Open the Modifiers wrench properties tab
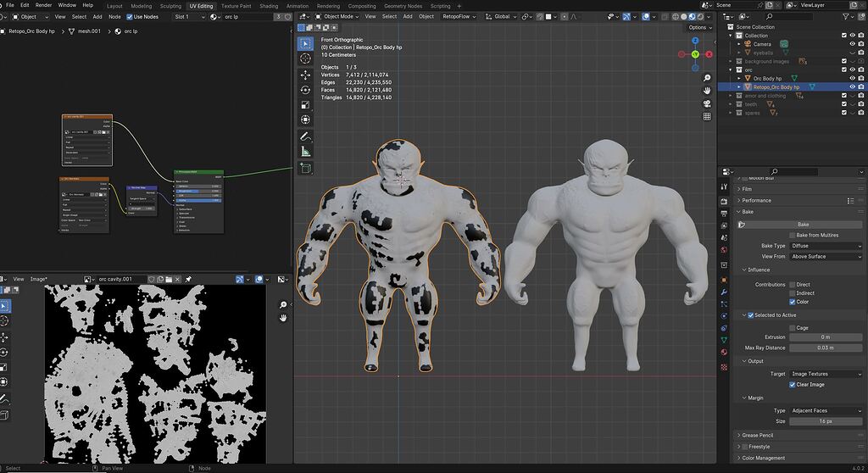The image size is (868, 473). (724, 292)
